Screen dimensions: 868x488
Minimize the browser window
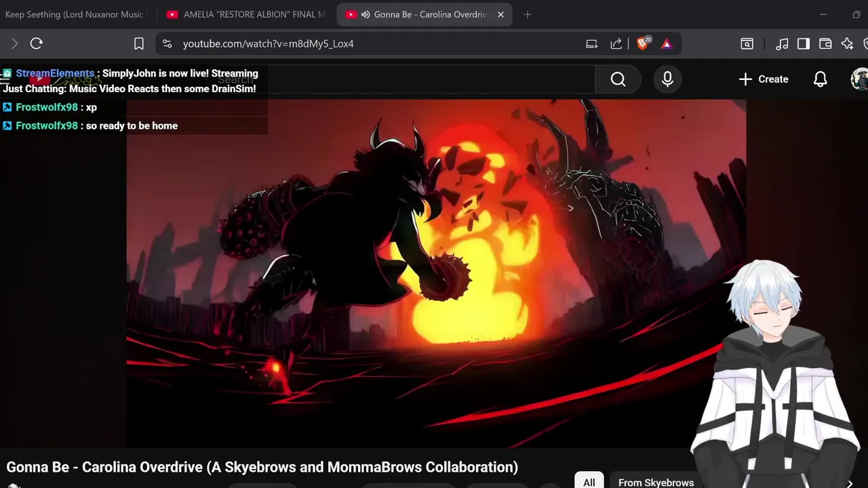click(823, 14)
